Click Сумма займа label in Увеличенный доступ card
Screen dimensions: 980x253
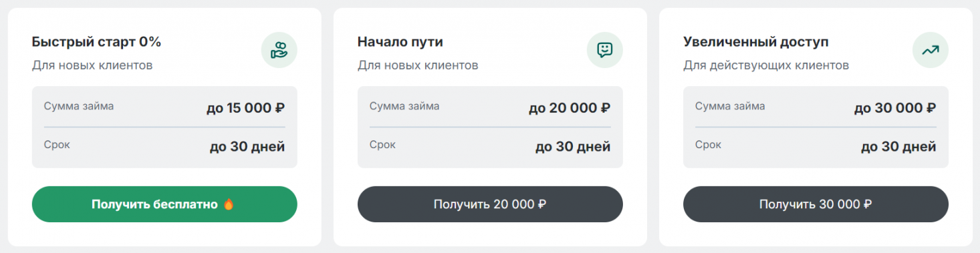(x=730, y=106)
